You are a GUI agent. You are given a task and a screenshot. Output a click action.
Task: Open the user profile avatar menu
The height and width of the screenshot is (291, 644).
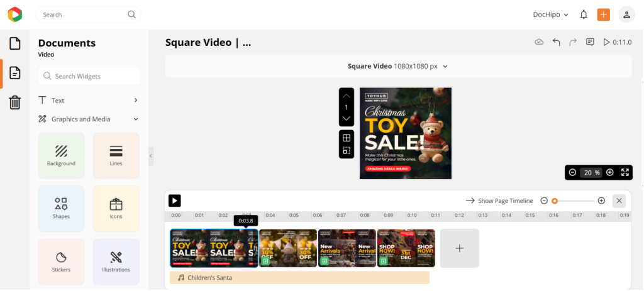[x=626, y=15]
